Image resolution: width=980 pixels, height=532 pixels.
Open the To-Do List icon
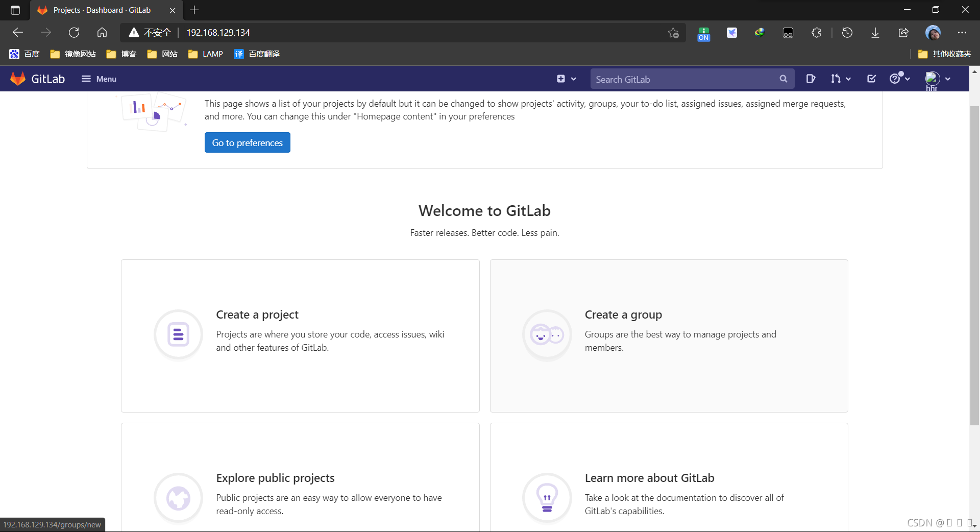click(x=871, y=79)
